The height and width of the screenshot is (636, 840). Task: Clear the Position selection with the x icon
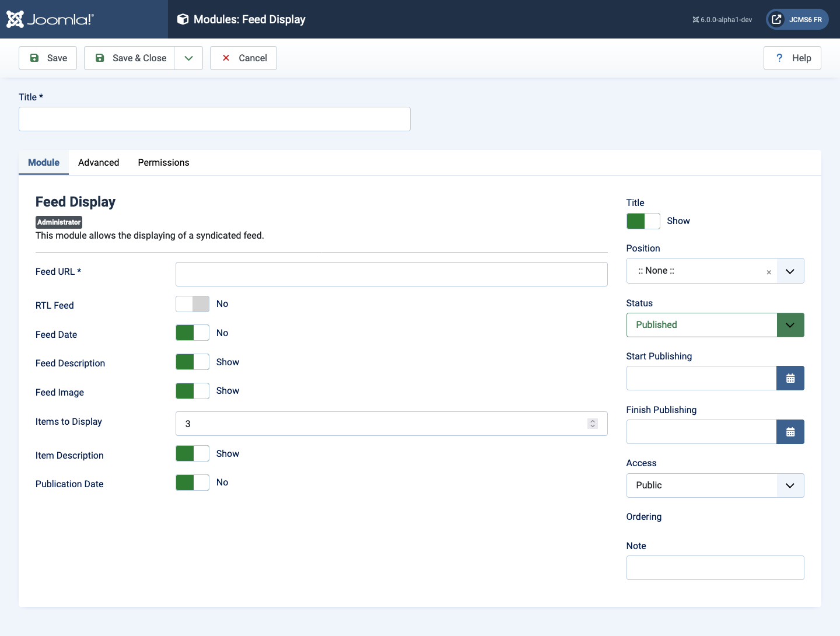(769, 272)
